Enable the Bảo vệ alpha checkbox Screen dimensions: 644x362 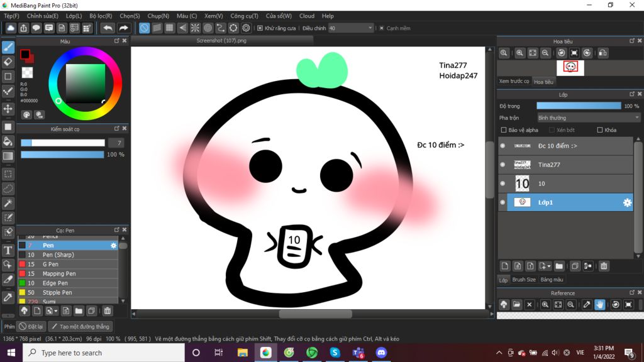[x=504, y=130]
